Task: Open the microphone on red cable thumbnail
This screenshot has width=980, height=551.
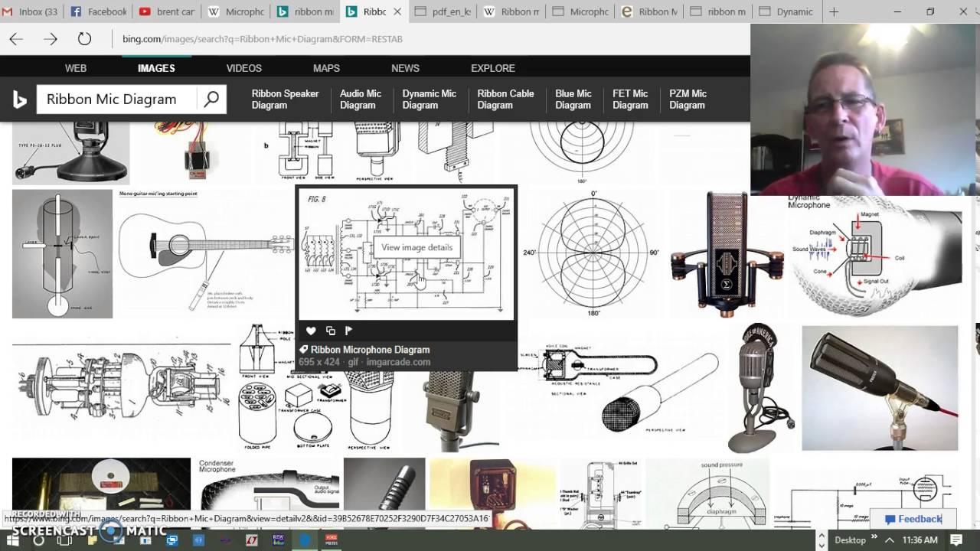Action: 880,388
